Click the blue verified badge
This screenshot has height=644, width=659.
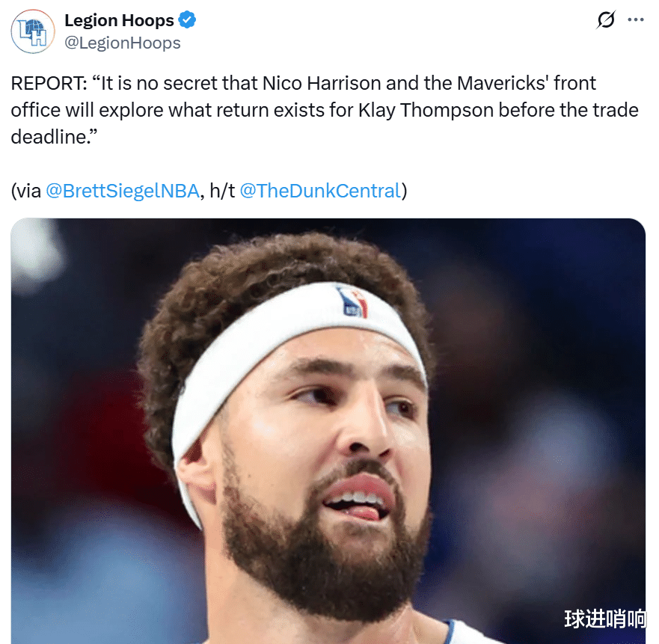187,20
